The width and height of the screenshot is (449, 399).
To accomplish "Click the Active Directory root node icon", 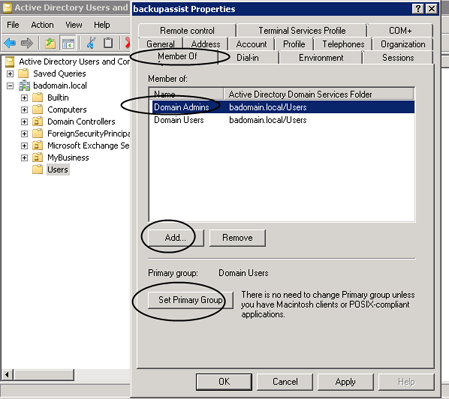I will (x=10, y=62).
